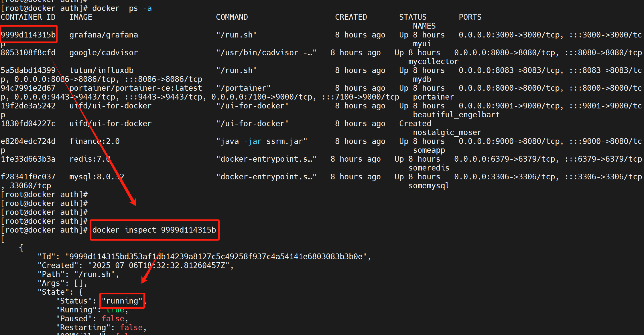This screenshot has height=335, width=644.
Task: Click container ID 8053108f8cfd
Action: point(28,52)
